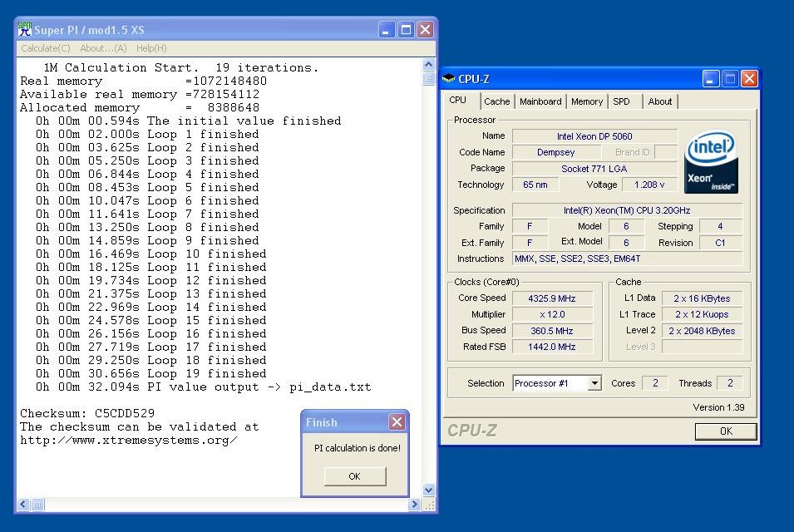Click the Intel Xeon inside logo
The height and width of the screenshot is (532, 794).
[x=711, y=162]
